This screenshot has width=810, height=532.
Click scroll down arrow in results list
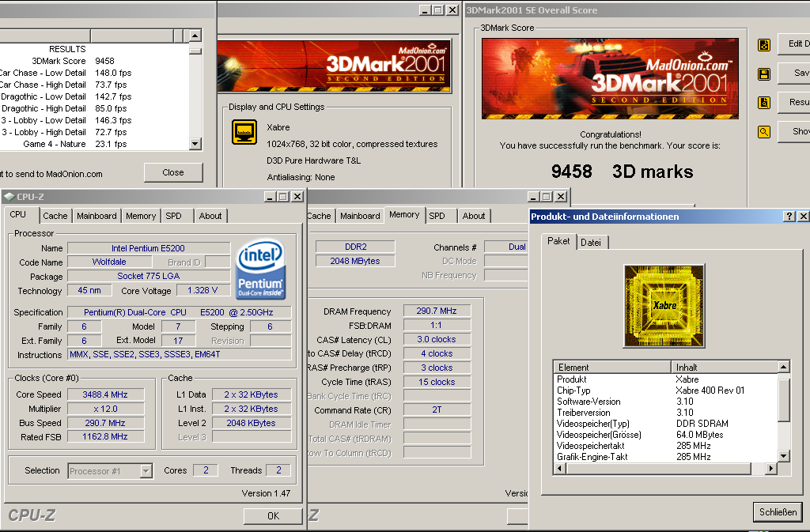tap(195, 144)
